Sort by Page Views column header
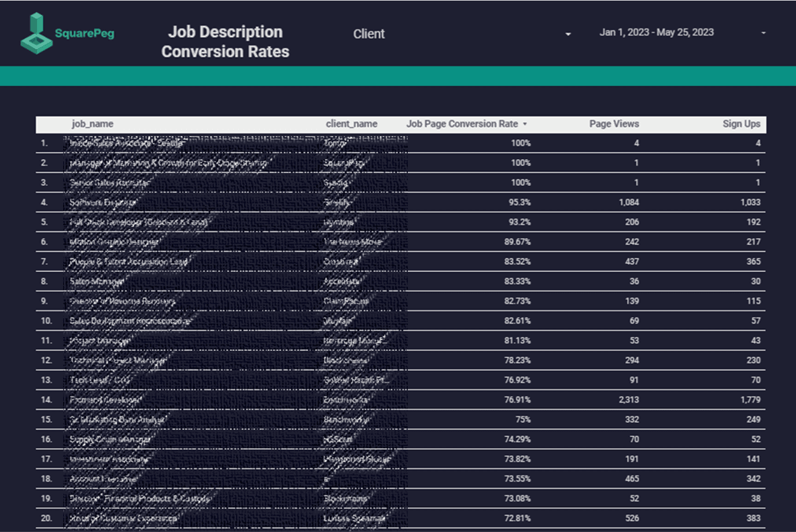Viewport: 796px width, 532px height. (614, 124)
